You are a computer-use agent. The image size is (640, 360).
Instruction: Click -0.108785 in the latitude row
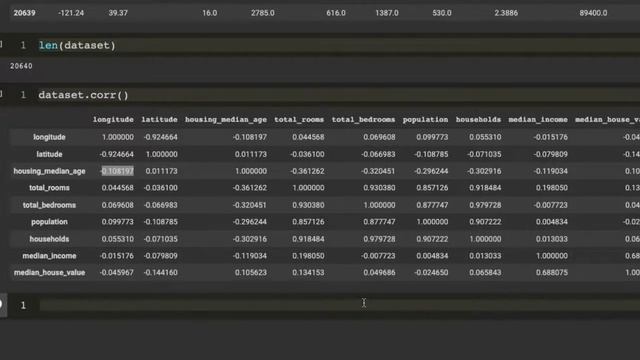coord(431,154)
